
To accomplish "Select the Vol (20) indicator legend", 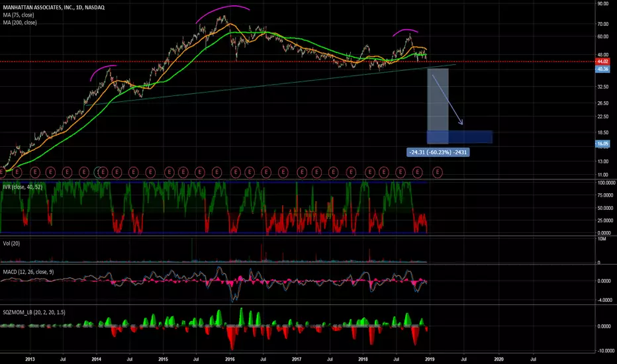I will pyautogui.click(x=11, y=244).
